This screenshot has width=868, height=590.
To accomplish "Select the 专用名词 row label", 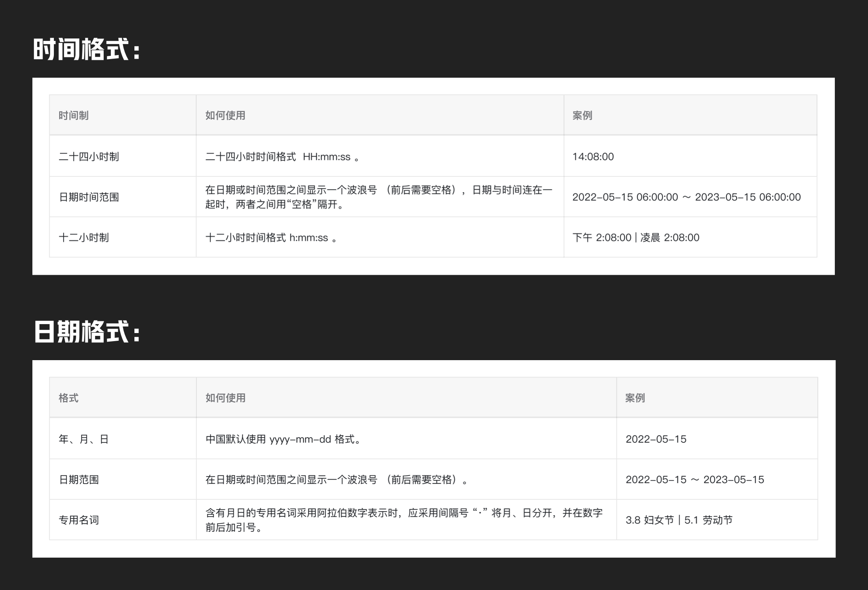I will (79, 520).
